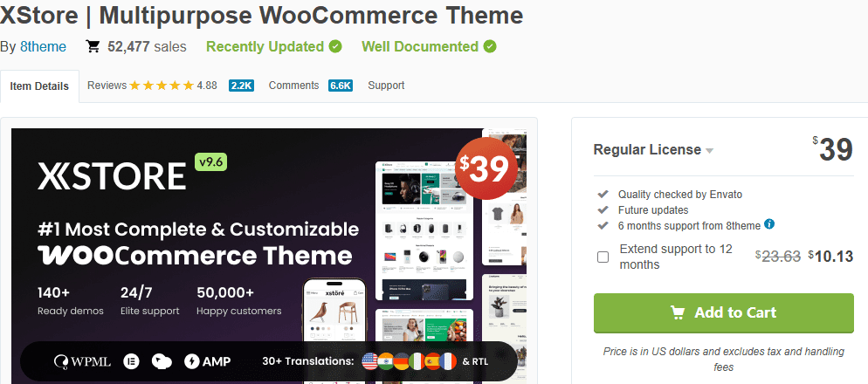Click the Add to Cart button
The image size is (868, 384).
point(723,312)
